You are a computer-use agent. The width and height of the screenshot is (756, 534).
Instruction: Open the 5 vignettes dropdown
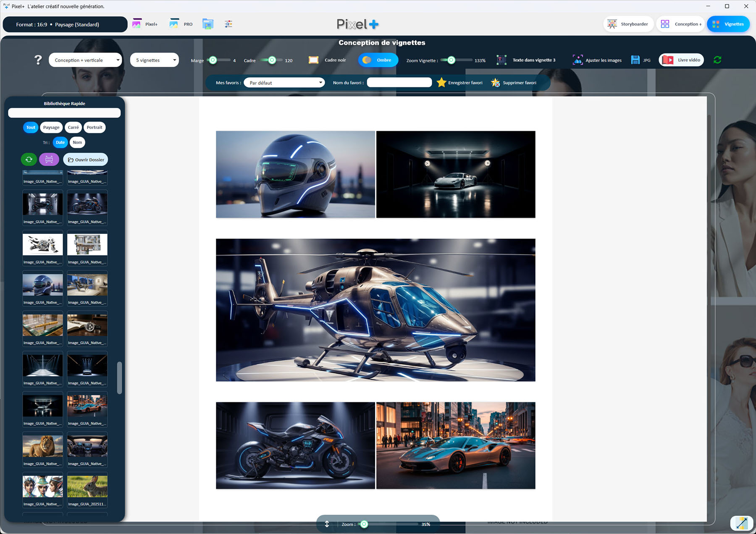pyautogui.click(x=154, y=60)
